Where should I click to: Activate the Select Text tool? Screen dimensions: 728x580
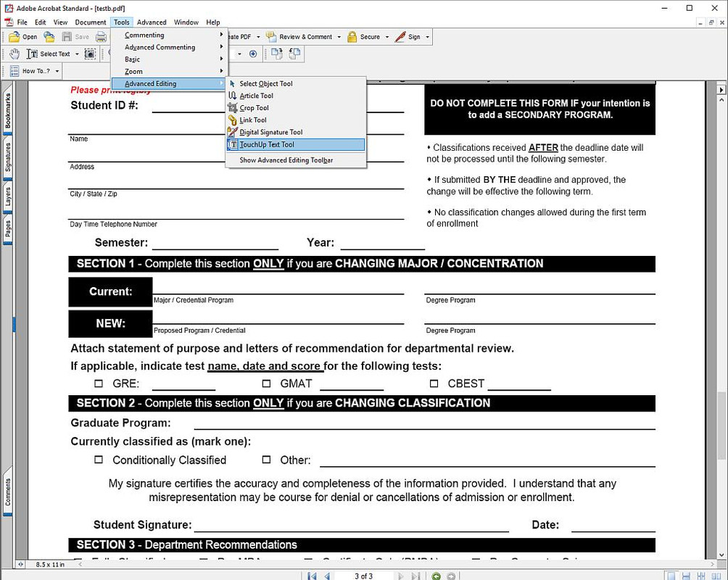(49, 54)
